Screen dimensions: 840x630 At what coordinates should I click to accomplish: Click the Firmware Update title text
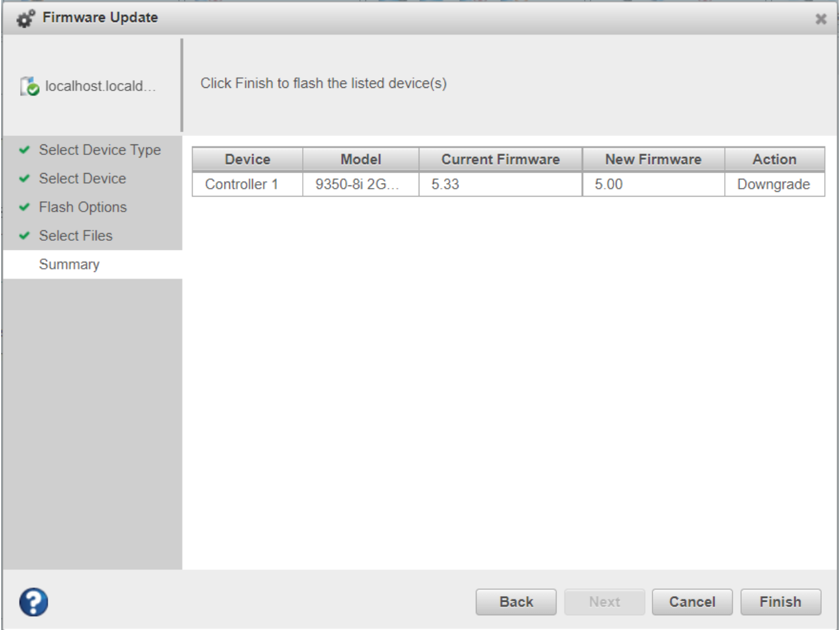tap(100, 18)
